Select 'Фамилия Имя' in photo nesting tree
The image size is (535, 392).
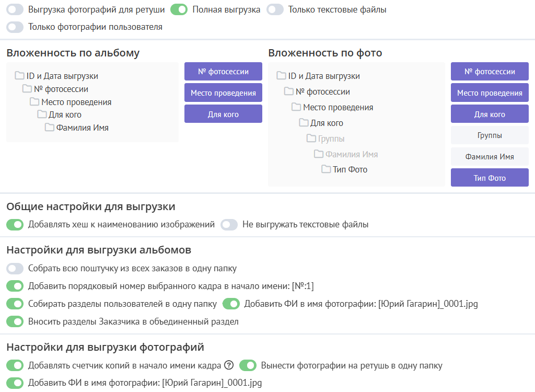(351, 154)
